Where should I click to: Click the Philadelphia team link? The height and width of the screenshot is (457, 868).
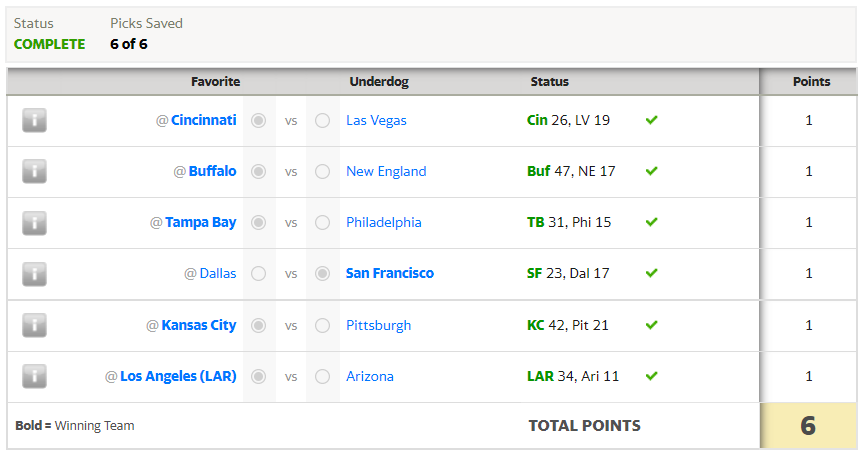pos(384,222)
